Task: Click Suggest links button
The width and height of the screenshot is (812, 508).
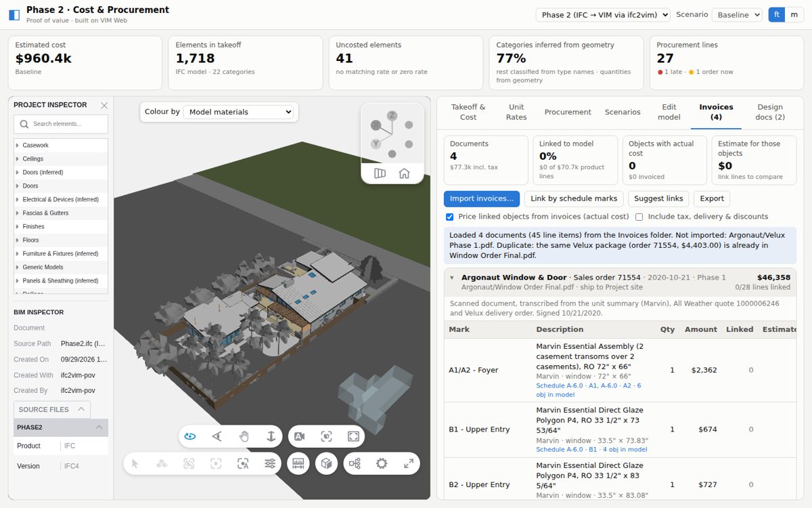Action: click(x=659, y=198)
